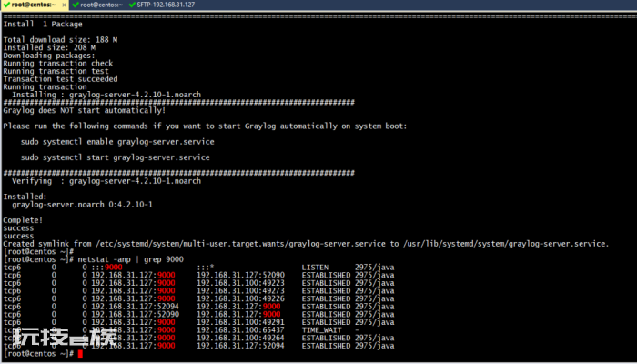Click the "netstat -anp | grep 9000" command
637x364 pixels.
(x=130, y=259)
